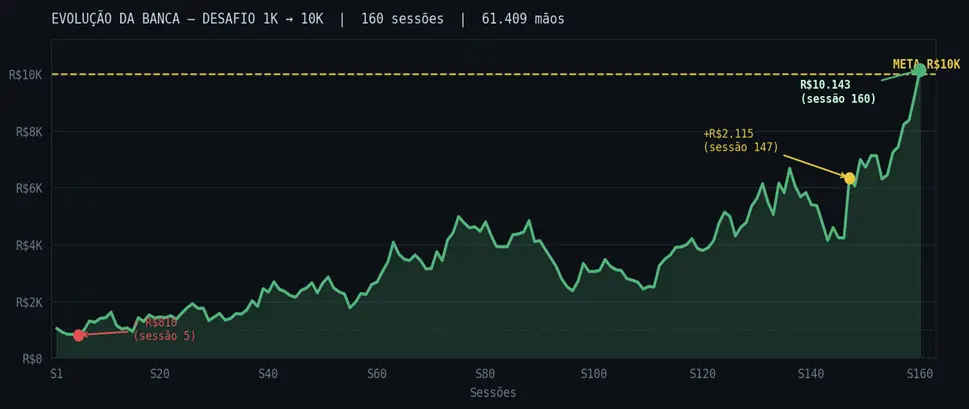Click the R$10K y-axis label
The height and width of the screenshot is (409, 969).
pyautogui.click(x=24, y=74)
